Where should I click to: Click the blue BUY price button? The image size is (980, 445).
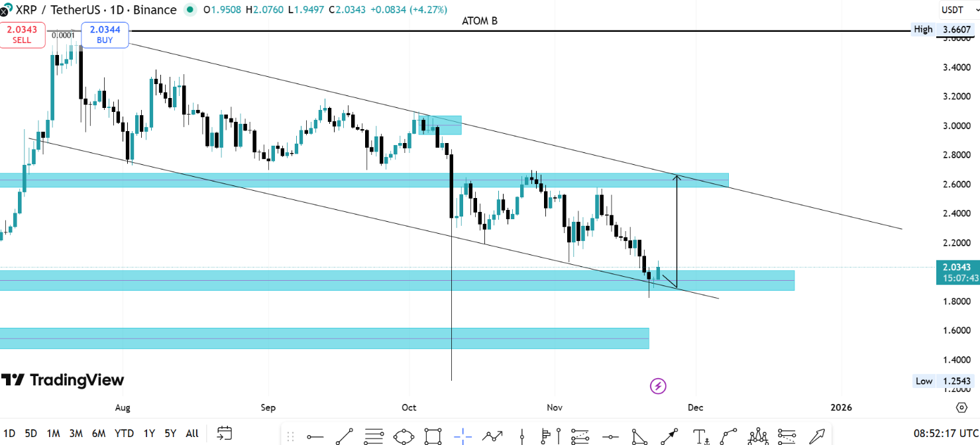105,34
